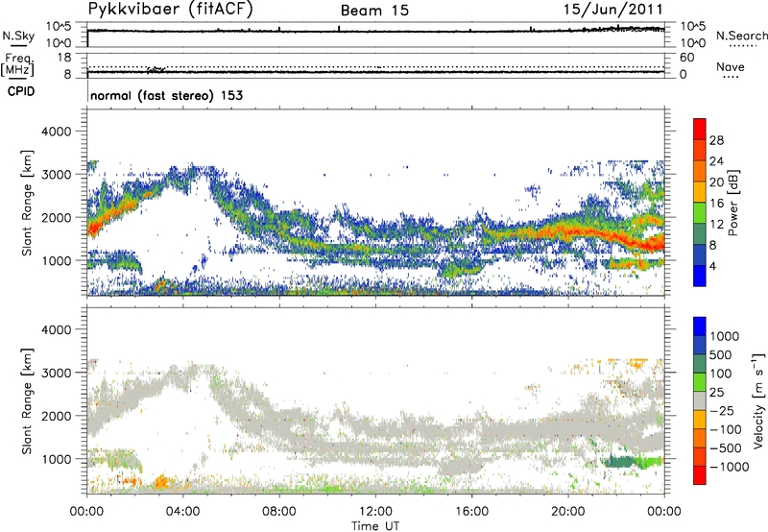Click the '08:00' time axis label

click(279, 511)
